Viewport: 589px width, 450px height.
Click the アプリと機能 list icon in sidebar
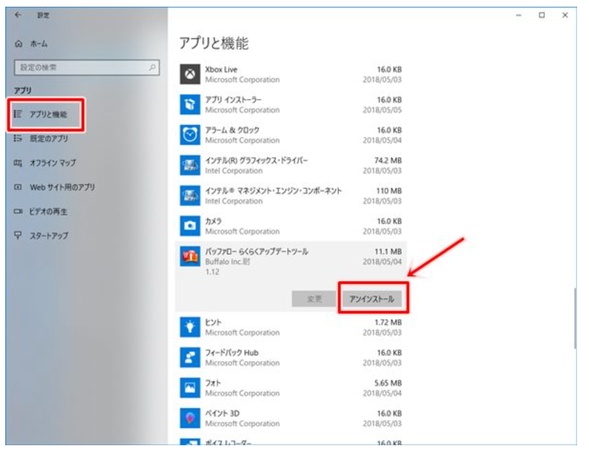click(18, 114)
